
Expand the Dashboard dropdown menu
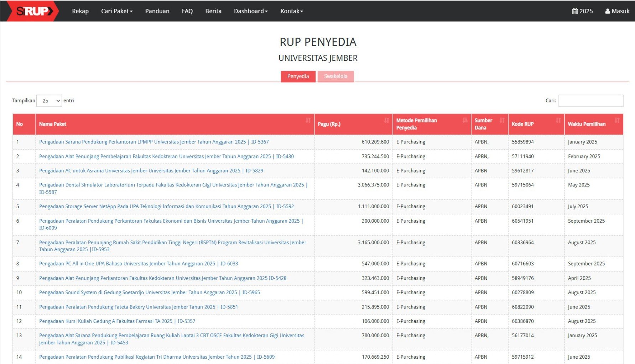(251, 11)
